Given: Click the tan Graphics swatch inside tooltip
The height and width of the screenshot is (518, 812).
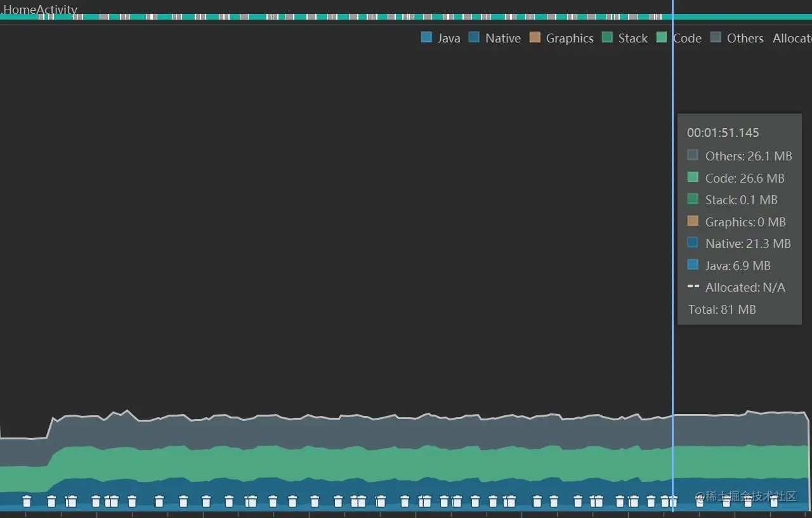Looking at the screenshot, I should point(693,221).
